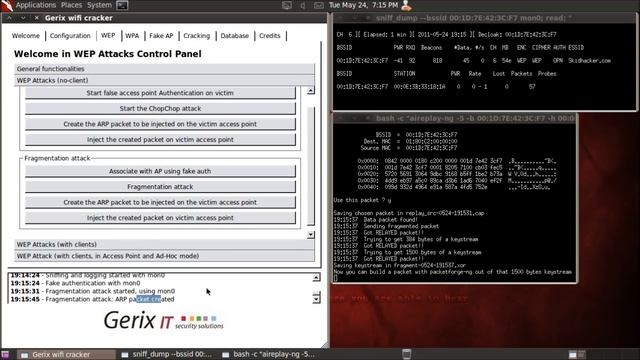Click the network display icon in top panel

(x=287, y=5)
